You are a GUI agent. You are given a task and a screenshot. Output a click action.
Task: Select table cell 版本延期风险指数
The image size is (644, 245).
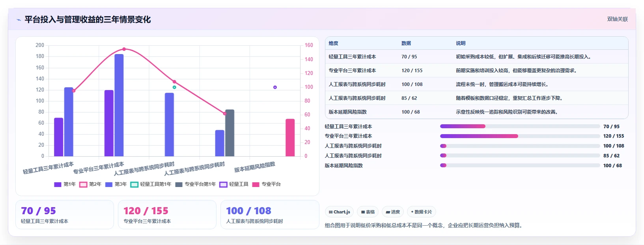click(x=347, y=112)
